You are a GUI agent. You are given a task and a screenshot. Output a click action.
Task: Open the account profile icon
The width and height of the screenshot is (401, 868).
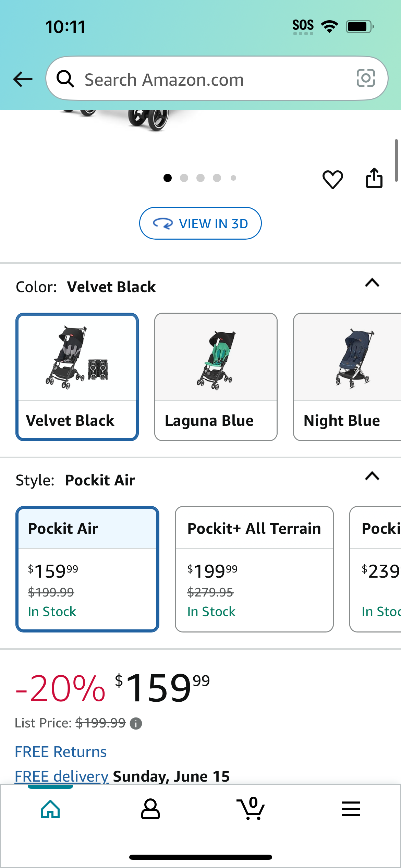(150, 809)
